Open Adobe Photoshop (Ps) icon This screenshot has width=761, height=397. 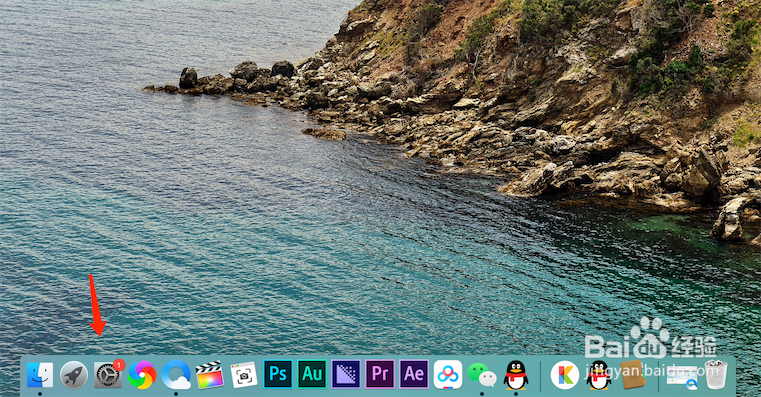click(278, 374)
